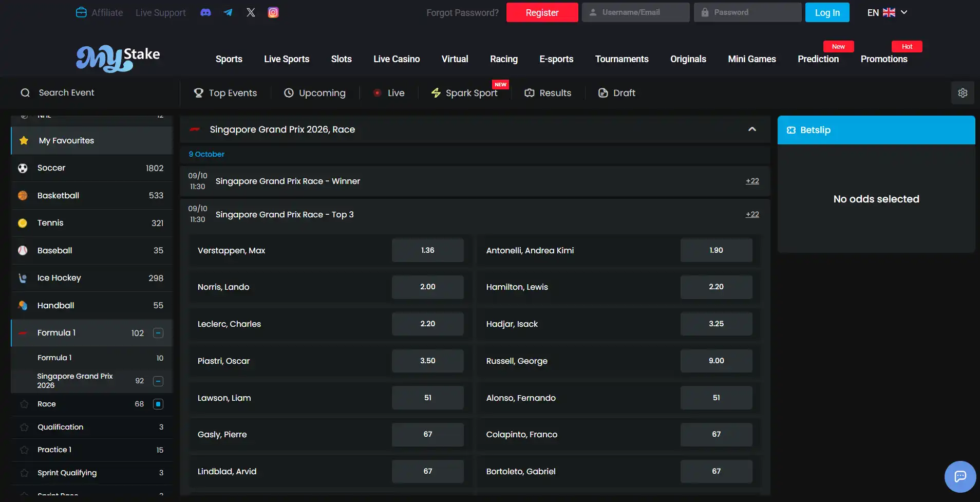Image resolution: width=980 pixels, height=502 pixels.
Task: Open language selector dropdown EN
Action: 887,12
